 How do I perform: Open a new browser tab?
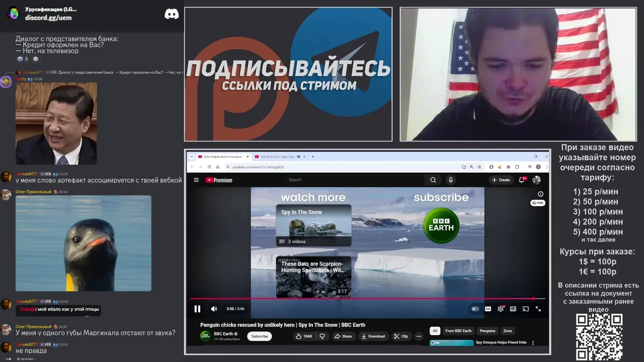(x=313, y=157)
